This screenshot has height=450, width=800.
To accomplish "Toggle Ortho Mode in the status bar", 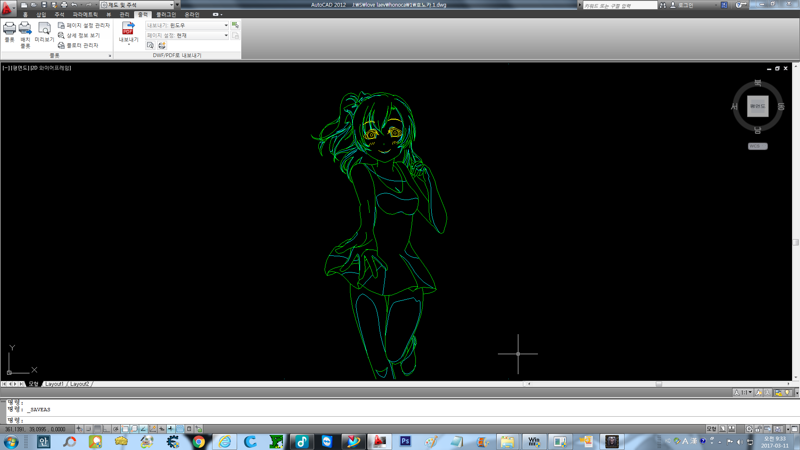I will coord(107,429).
